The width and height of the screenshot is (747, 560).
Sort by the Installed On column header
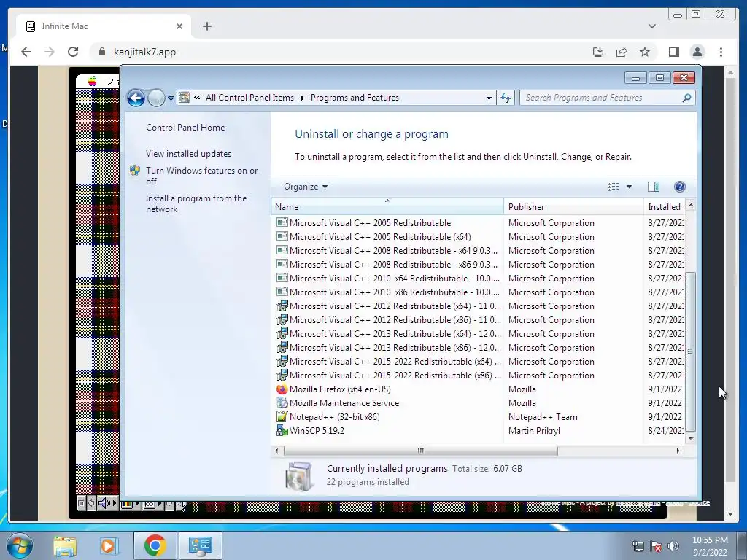point(665,207)
